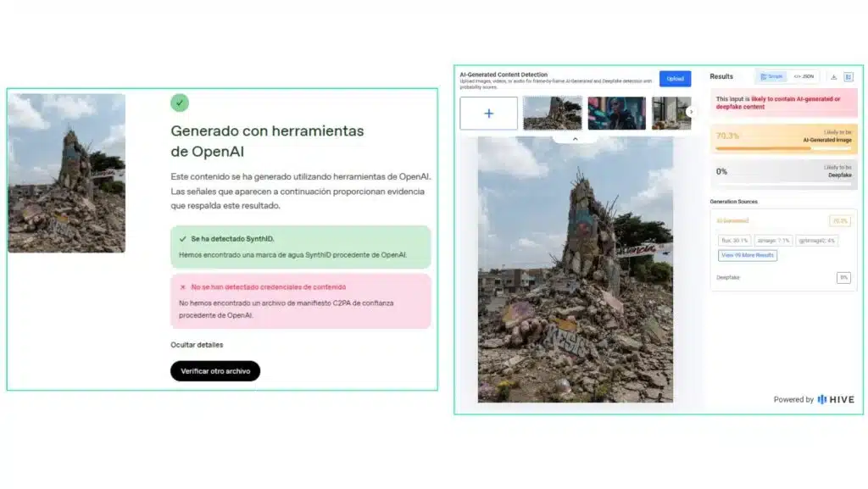This screenshot has width=868, height=489.
Task: Click the gptimage score chip
Action: coord(816,241)
